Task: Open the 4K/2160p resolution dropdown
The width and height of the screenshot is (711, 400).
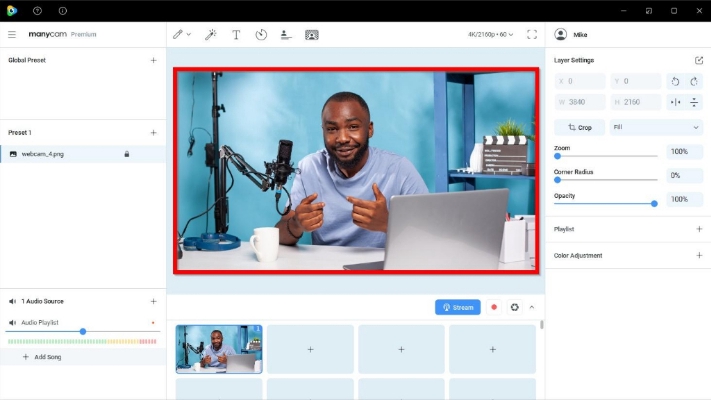Action: pos(490,34)
